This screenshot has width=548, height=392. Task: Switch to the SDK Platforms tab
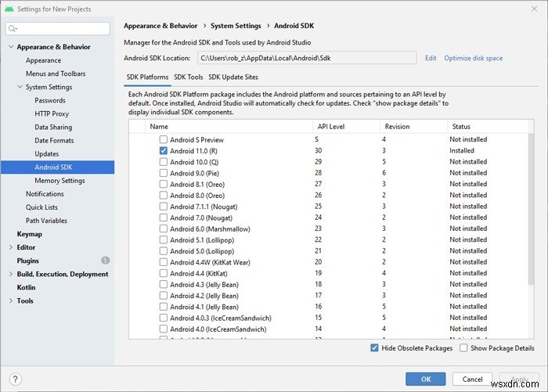(147, 77)
